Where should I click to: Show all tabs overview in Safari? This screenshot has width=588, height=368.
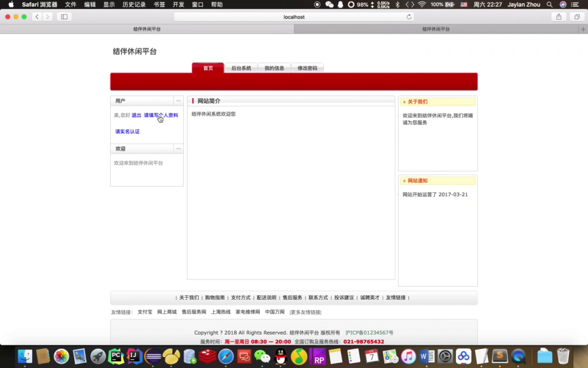[x=576, y=17]
